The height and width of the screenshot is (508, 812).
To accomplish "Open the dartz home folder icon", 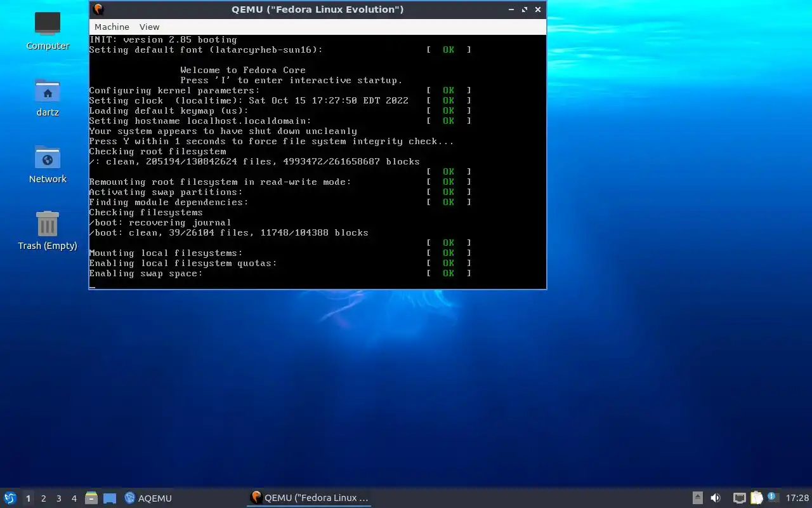I will (48, 97).
